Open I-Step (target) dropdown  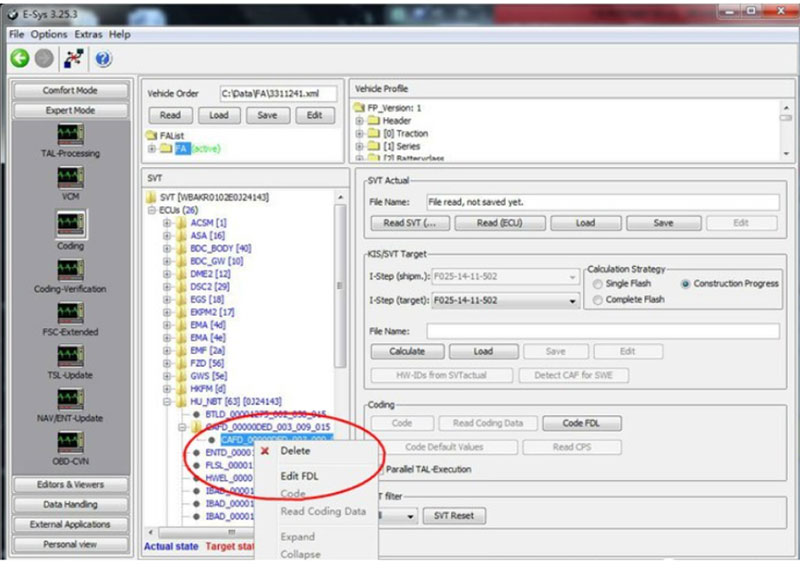pyautogui.click(x=573, y=301)
